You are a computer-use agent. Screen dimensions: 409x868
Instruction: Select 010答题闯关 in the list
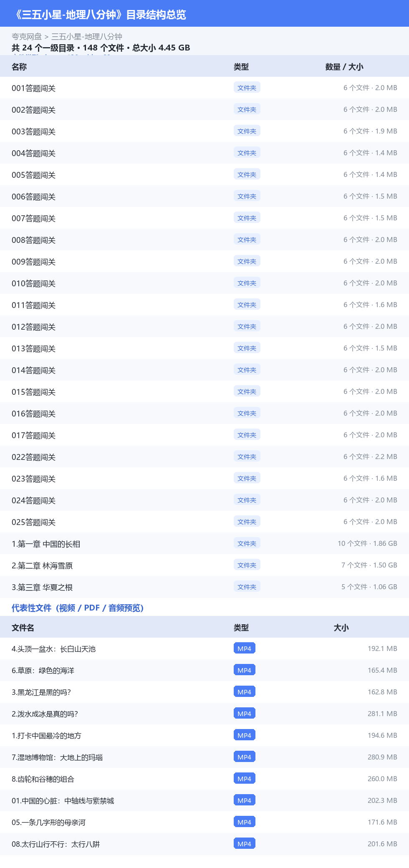tap(204, 283)
